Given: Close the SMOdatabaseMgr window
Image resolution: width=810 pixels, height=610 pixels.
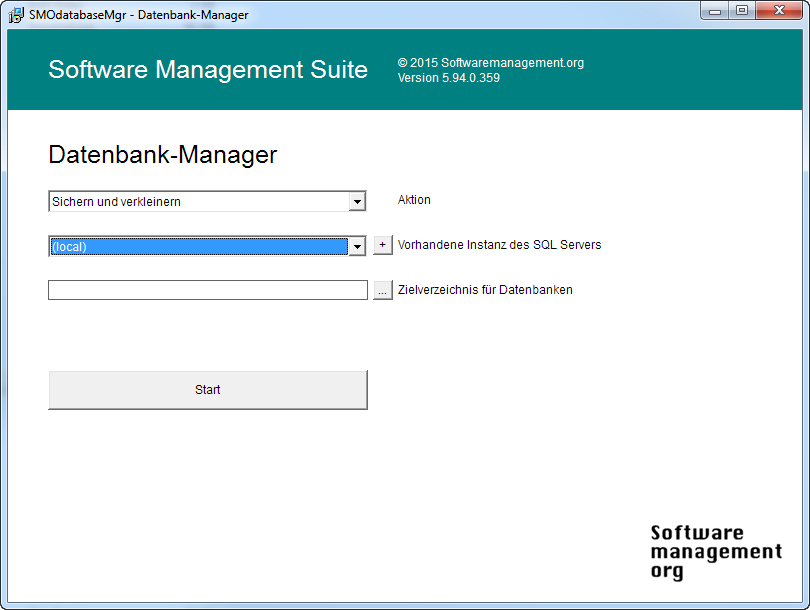Looking at the screenshot, I should coord(778,11).
